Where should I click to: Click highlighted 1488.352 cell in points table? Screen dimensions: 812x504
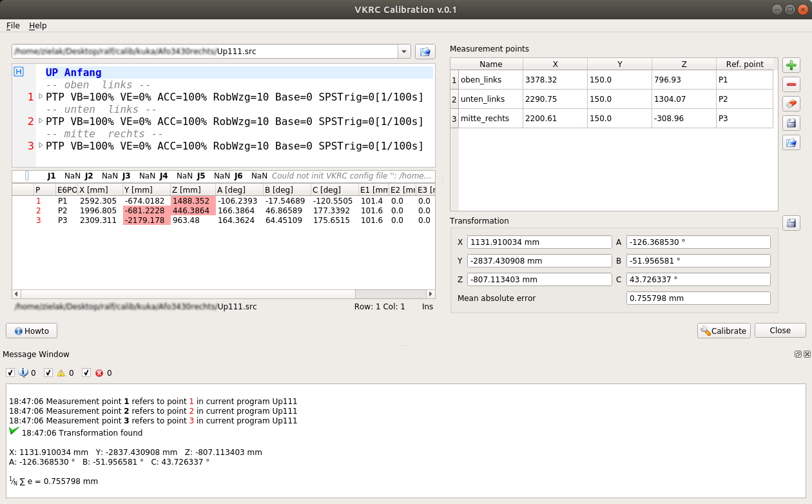193,201
